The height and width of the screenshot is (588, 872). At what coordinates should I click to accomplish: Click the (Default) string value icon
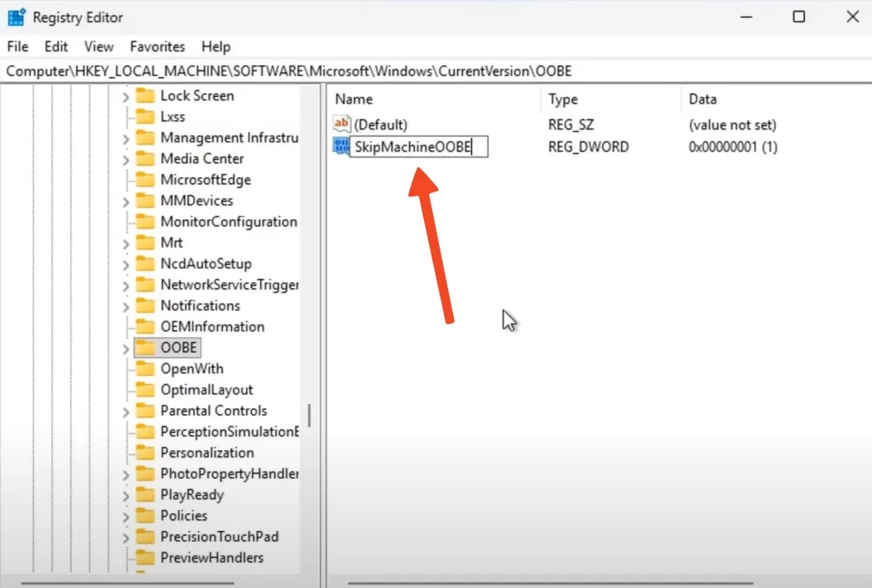coord(342,125)
